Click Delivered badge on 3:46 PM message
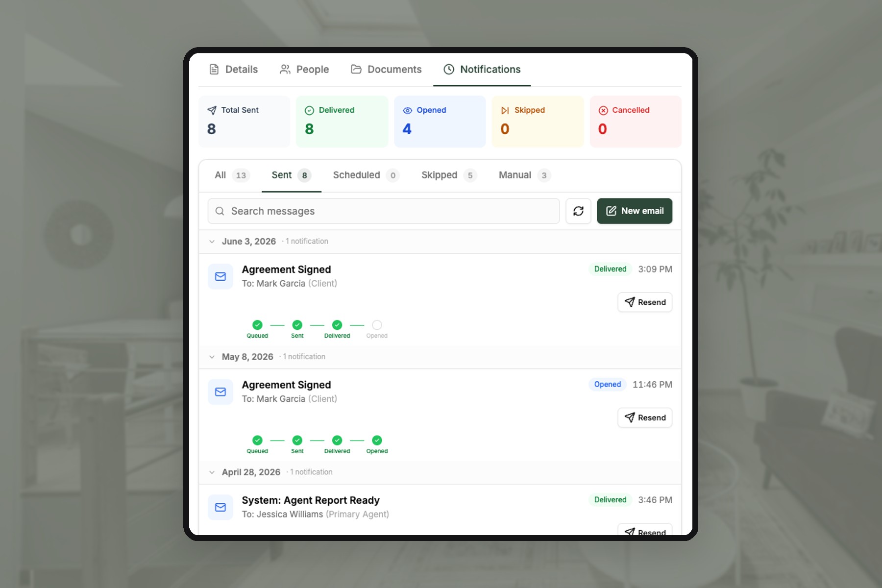This screenshot has width=882, height=588. (x=610, y=500)
